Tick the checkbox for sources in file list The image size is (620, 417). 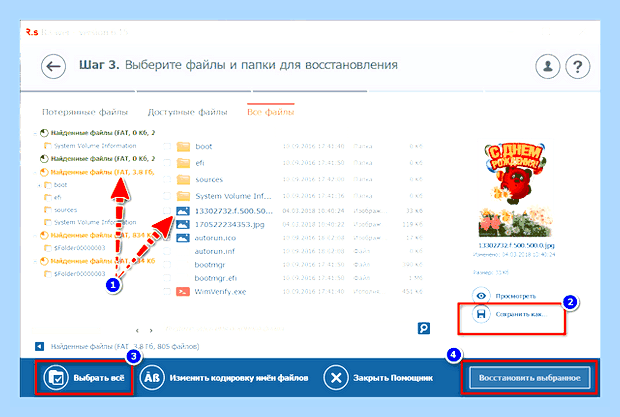167,179
